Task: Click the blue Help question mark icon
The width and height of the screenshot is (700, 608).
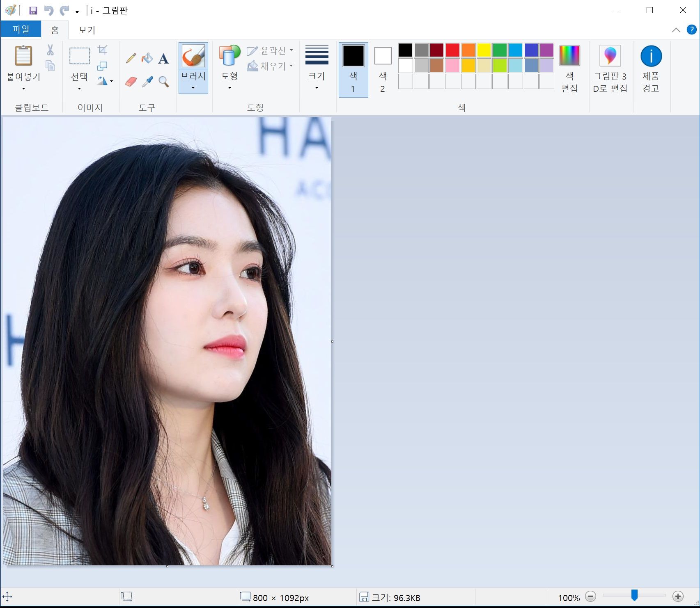Action: point(691,30)
